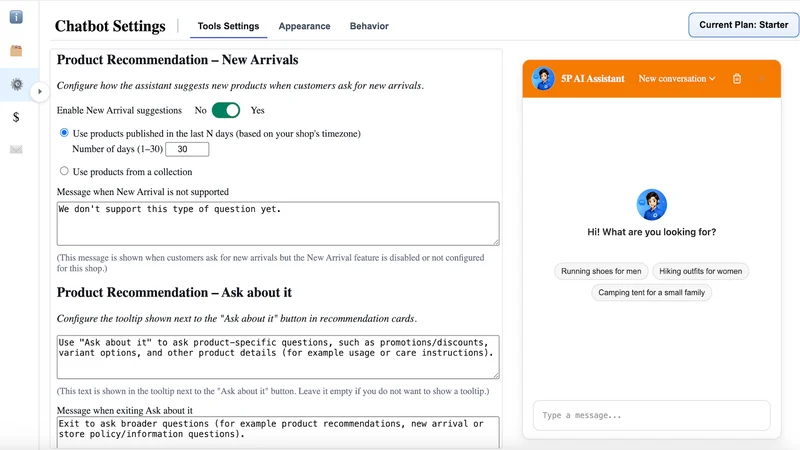800x450 pixels.
Task: Select 'Use products published in last N days'
Action: click(x=64, y=133)
